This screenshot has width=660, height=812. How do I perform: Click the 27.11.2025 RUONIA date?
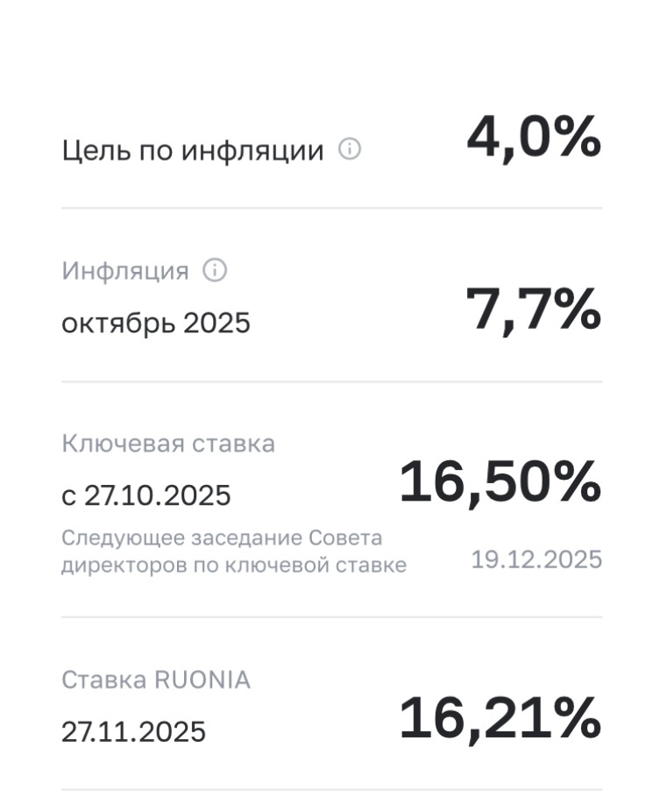coord(133,731)
